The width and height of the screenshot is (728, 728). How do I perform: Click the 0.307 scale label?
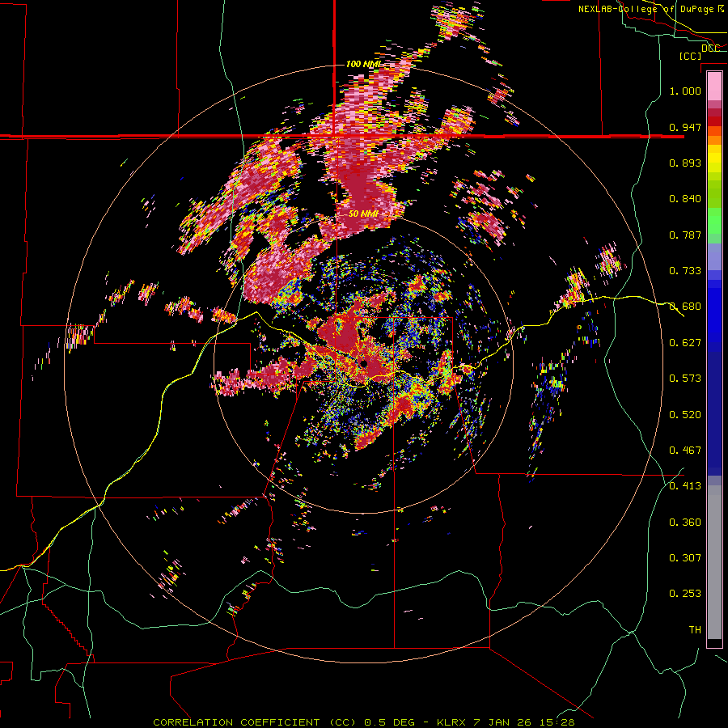pyautogui.click(x=685, y=558)
